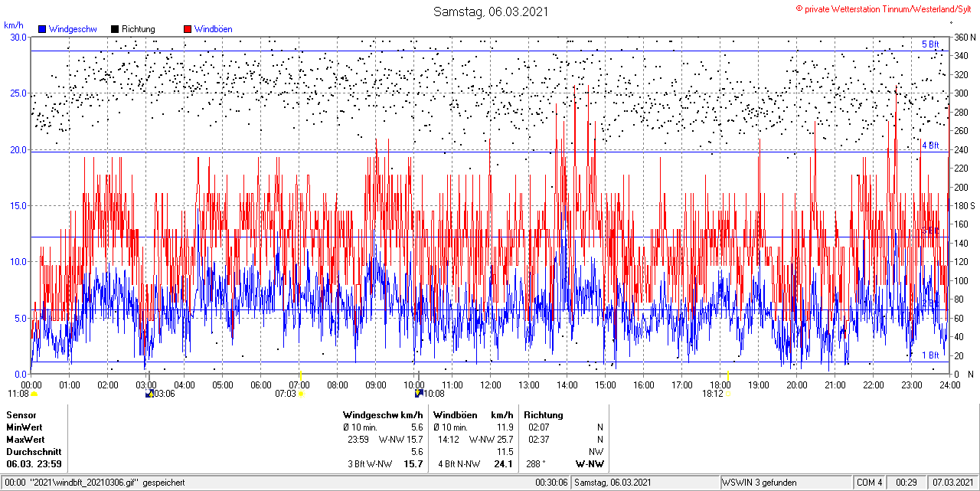This screenshot has width=980, height=491.
Task: Click the MaxWert row label
Action: [x=25, y=439]
